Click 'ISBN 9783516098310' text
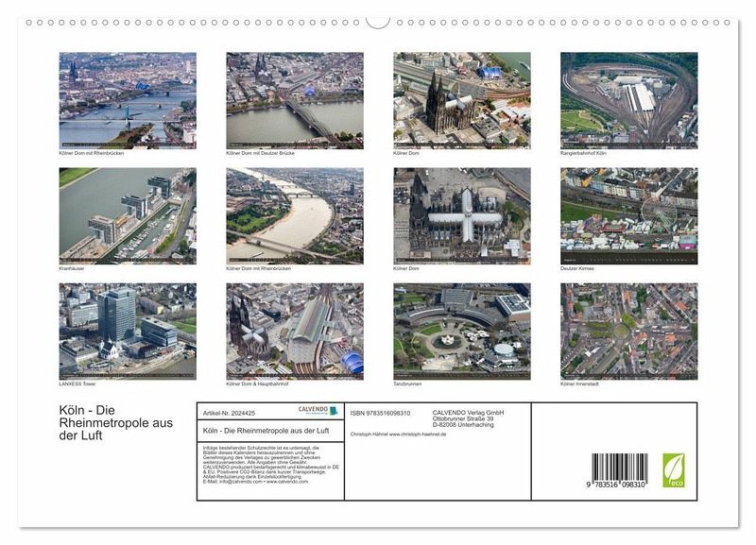756x545 pixels. tap(381, 414)
